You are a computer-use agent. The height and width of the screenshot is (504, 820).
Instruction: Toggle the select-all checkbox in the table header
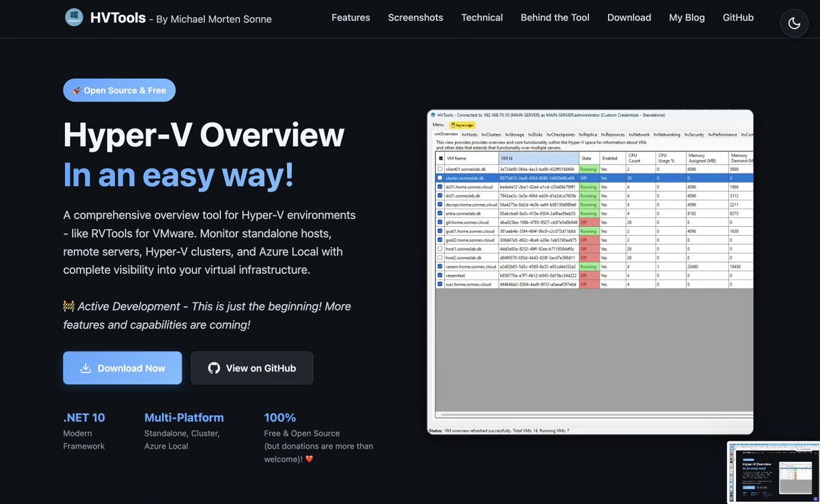coord(441,158)
